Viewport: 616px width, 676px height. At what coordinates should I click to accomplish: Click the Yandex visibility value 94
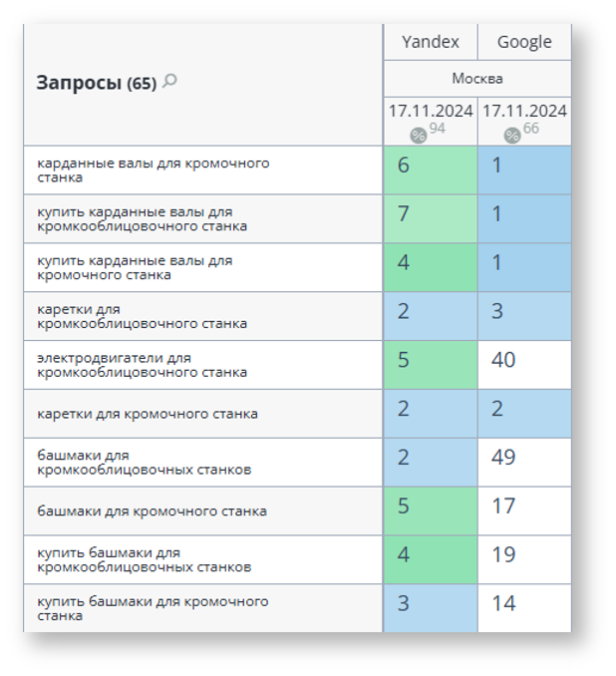438,128
